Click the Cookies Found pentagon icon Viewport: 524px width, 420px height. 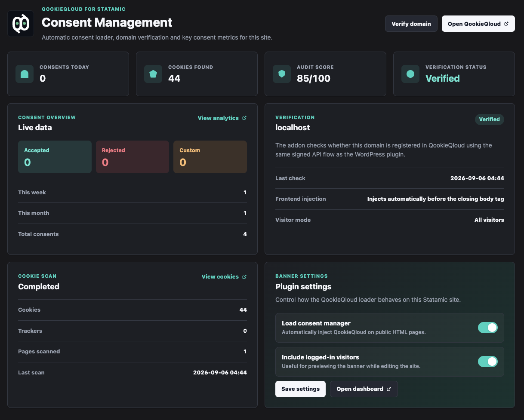tap(153, 74)
